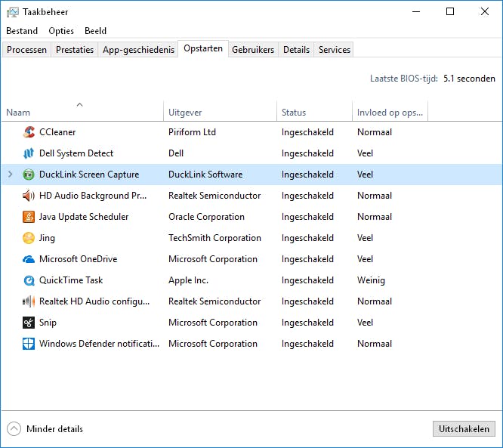Select the DuckLink Screen Capture icon
The image size is (503, 448).
(x=29, y=175)
